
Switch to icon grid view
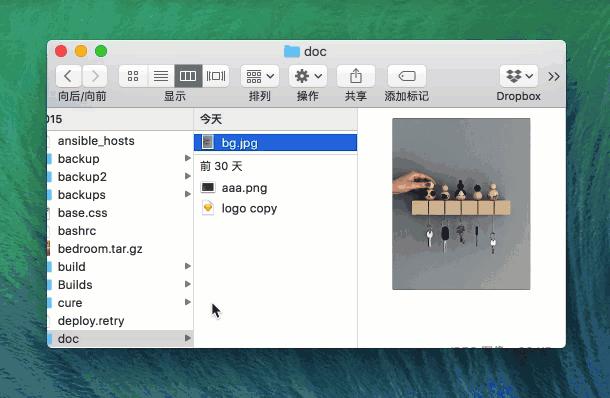(133, 76)
